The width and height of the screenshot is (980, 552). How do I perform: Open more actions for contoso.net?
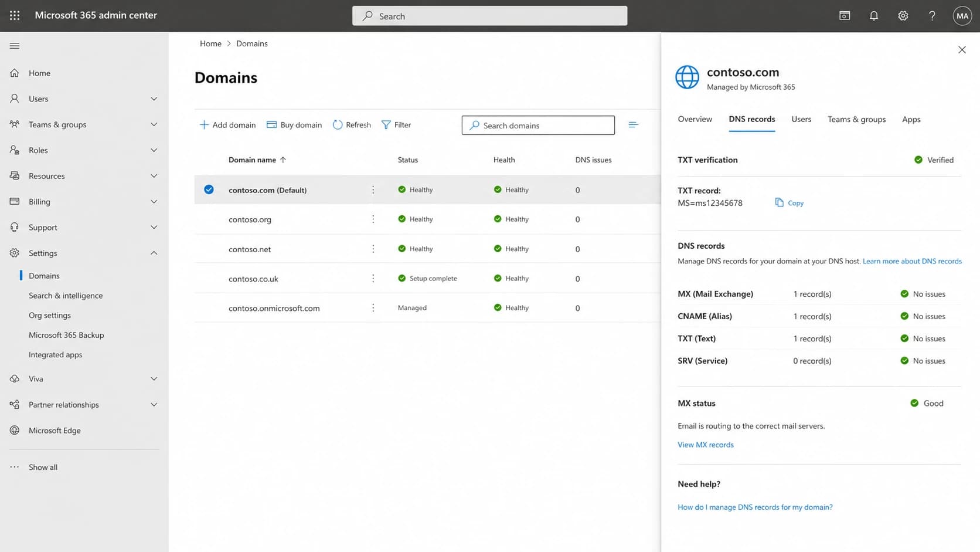(x=373, y=249)
